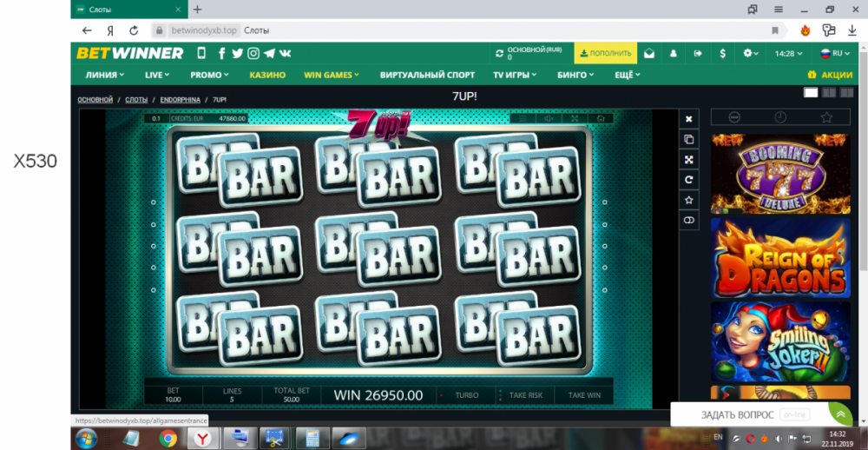The height and width of the screenshot is (450, 868).
Task: Expand the game to fullscreen in side panel
Action: (688, 160)
